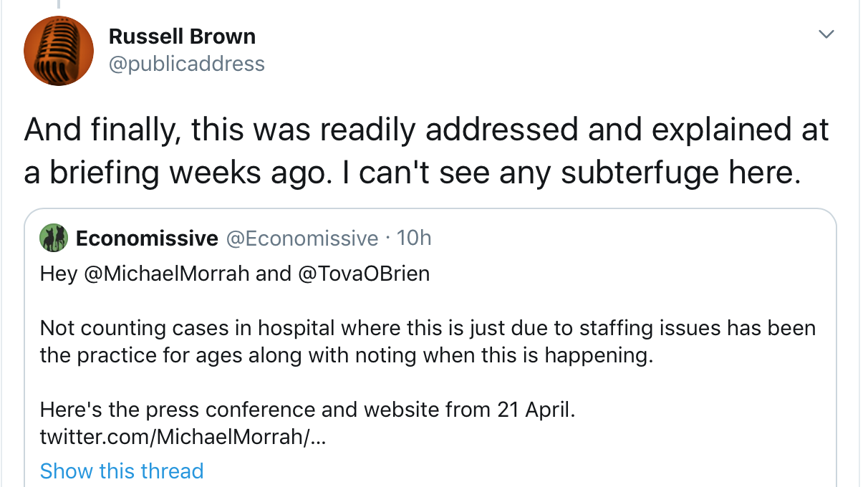Click the word "Hey" in quoted tweet
The image size is (868, 487).
pos(59,274)
